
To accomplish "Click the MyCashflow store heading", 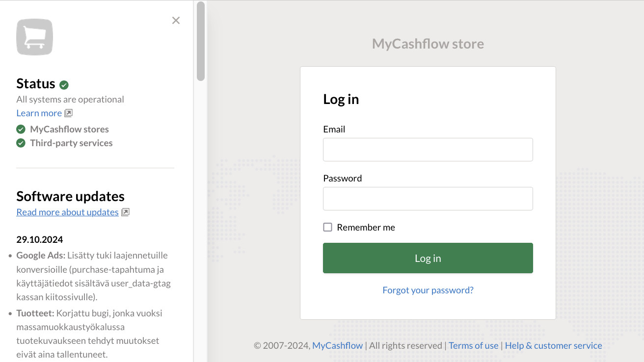I will [x=428, y=44].
